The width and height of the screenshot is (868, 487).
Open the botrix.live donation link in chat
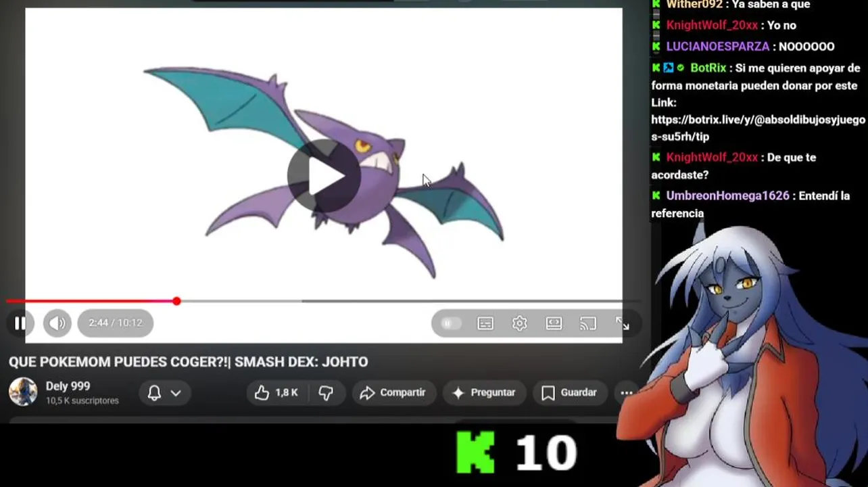(758, 128)
